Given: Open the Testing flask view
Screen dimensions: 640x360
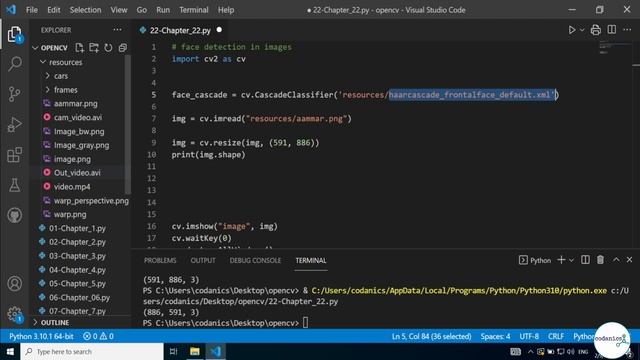Looking at the screenshot, I should [15, 185].
